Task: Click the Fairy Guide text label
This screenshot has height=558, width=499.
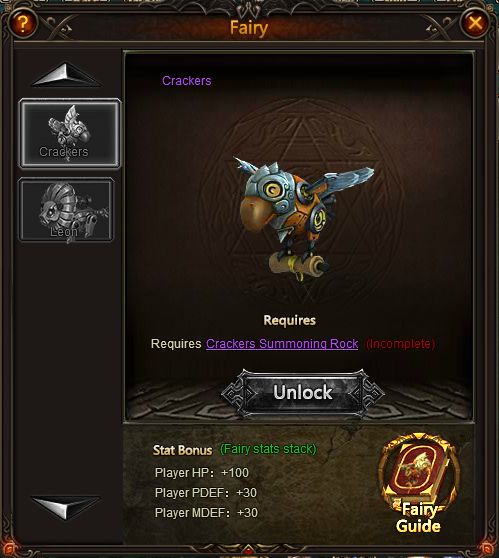Action: pos(419,518)
